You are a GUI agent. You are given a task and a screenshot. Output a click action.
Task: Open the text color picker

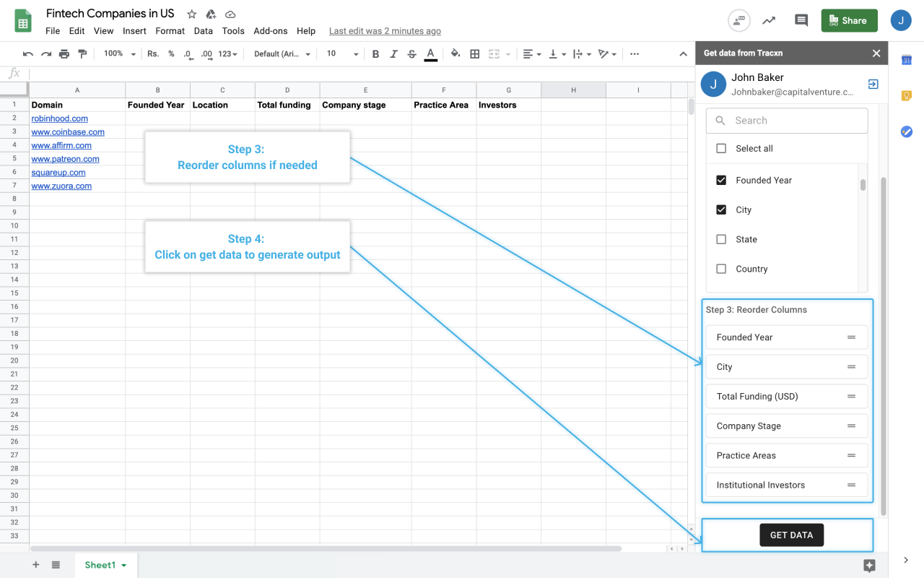(x=430, y=54)
